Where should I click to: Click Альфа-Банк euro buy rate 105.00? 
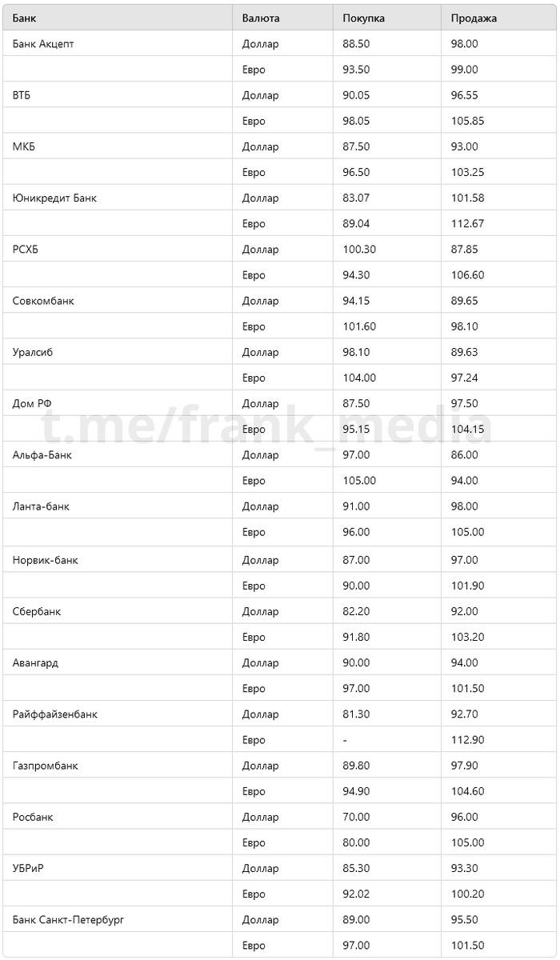point(359,480)
